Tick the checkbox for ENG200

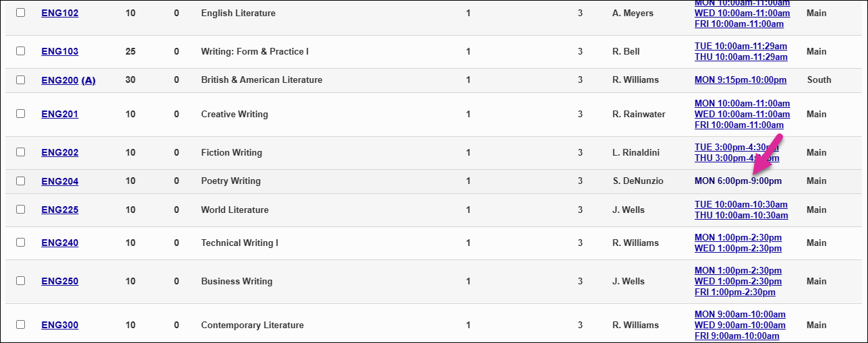pyautogui.click(x=20, y=80)
